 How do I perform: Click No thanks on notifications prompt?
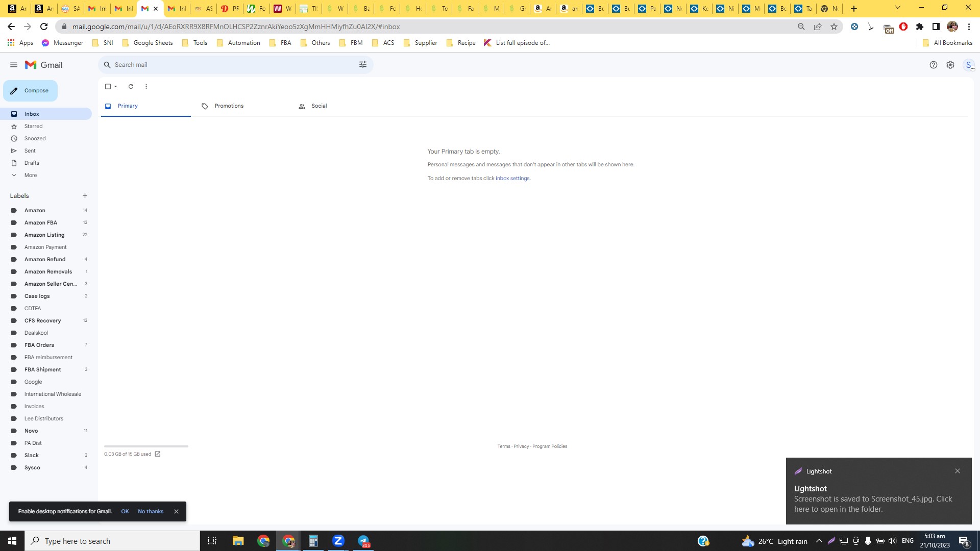(x=151, y=512)
